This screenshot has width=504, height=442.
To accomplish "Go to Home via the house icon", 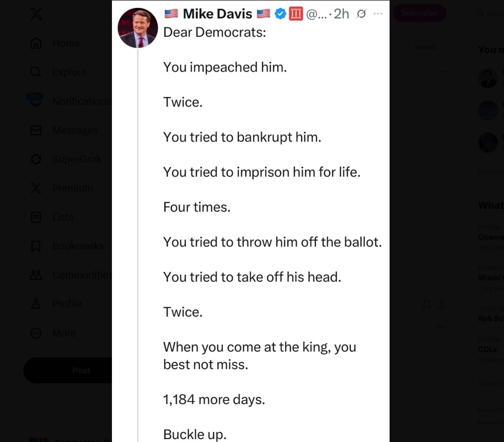I will pyautogui.click(x=36, y=43).
